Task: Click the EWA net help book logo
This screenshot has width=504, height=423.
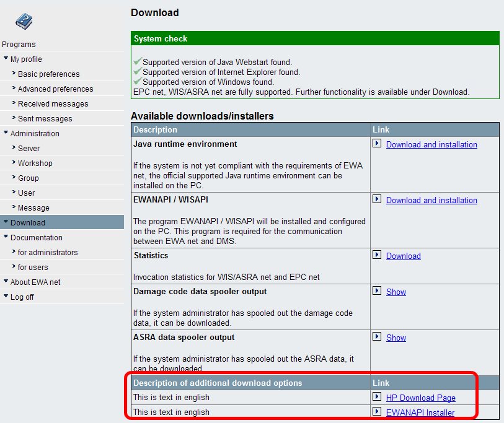Action: click(x=24, y=22)
